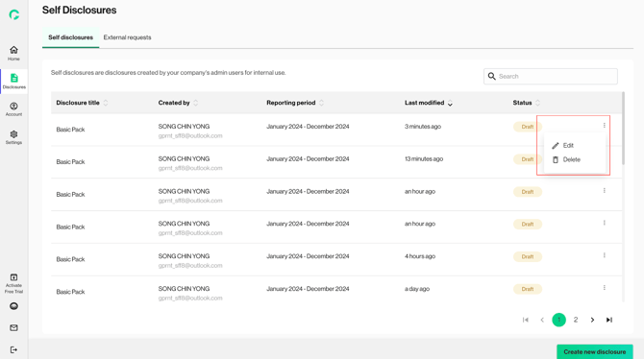644x359 pixels.
Task: Click the logout icon in the sidebar
Action: tap(13, 349)
